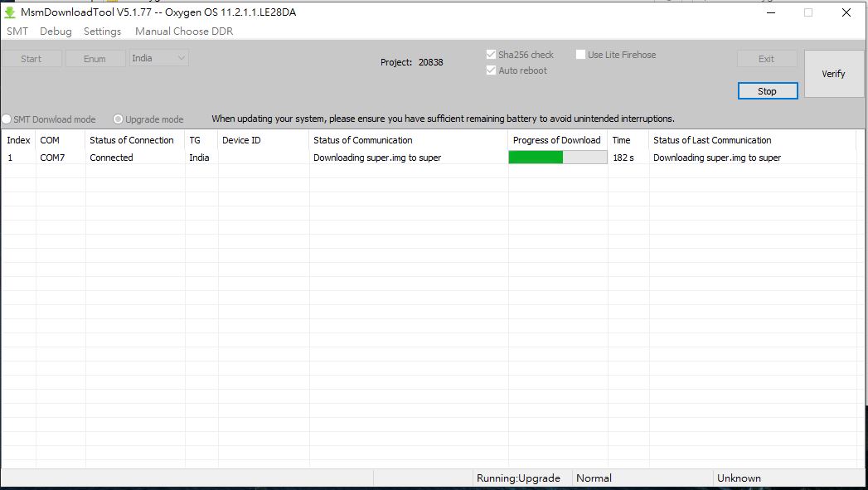Close the MsmDownloadTool window
The height and width of the screenshot is (490, 868).
click(x=846, y=12)
